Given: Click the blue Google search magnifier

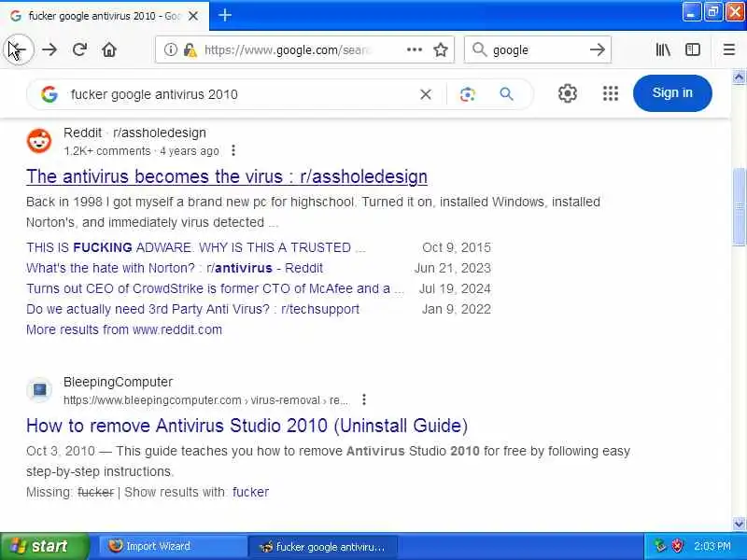Looking at the screenshot, I should click(x=506, y=94).
